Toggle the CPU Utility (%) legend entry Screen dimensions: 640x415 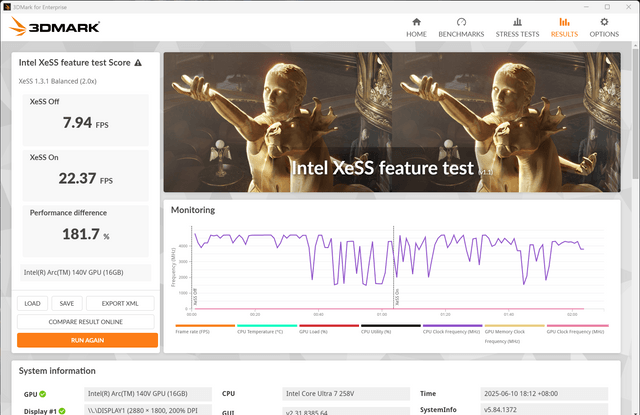(391, 329)
